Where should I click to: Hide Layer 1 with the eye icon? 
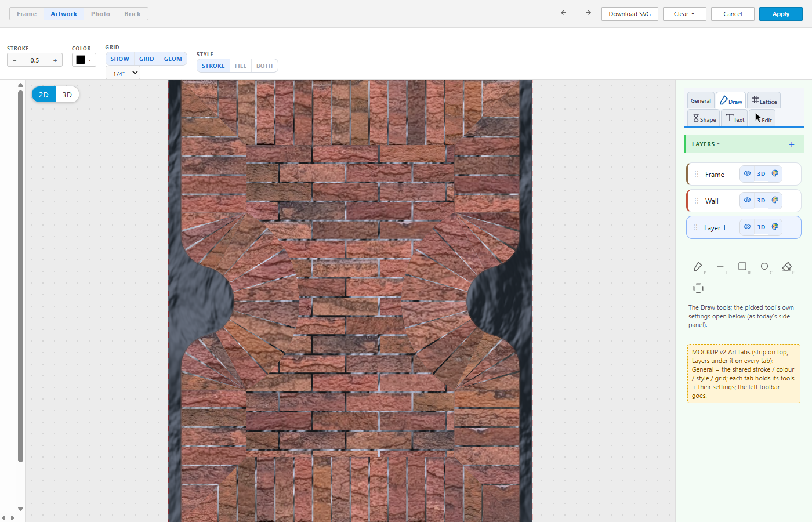pos(747,227)
